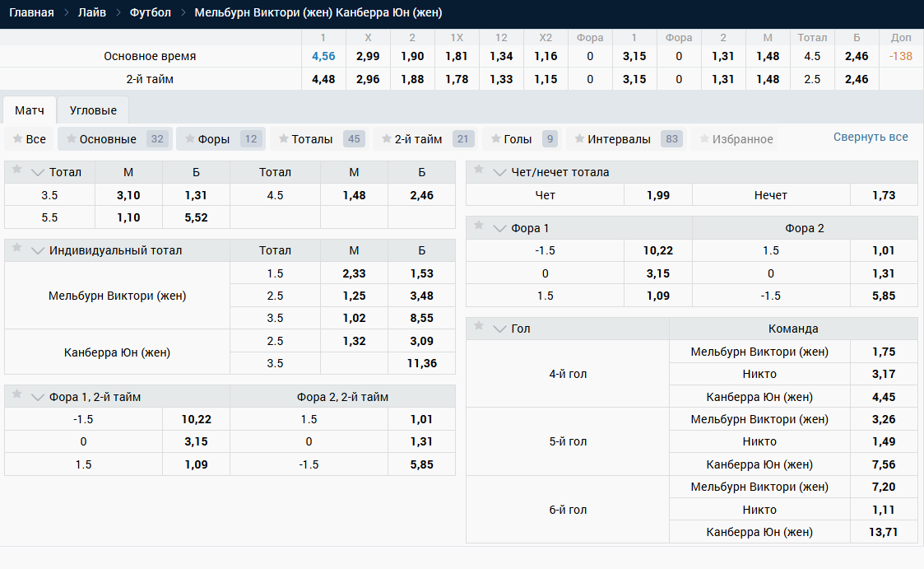The image size is (924, 569).
Task: Click star icon next to Тотал market
Action: pos(17,170)
